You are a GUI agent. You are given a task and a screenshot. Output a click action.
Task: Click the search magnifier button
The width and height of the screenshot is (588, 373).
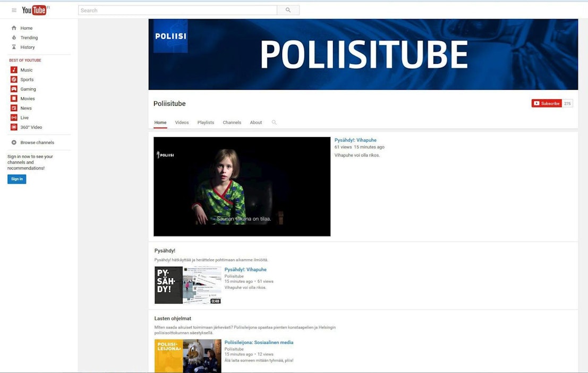(288, 10)
